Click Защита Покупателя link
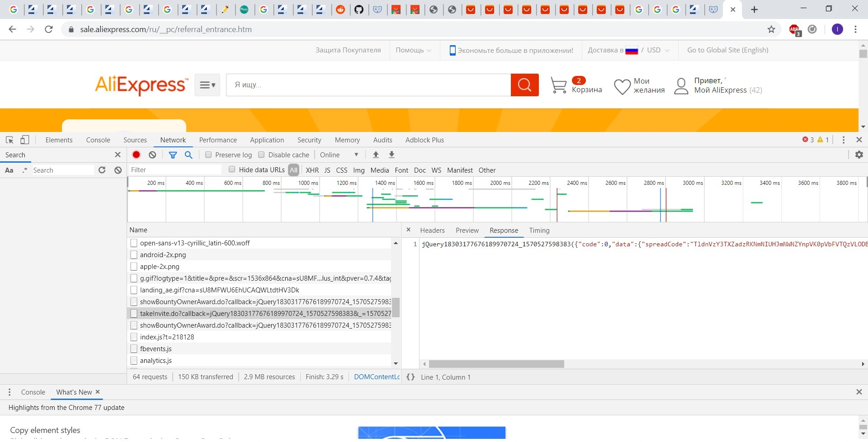The width and height of the screenshot is (868, 442). click(348, 50)
